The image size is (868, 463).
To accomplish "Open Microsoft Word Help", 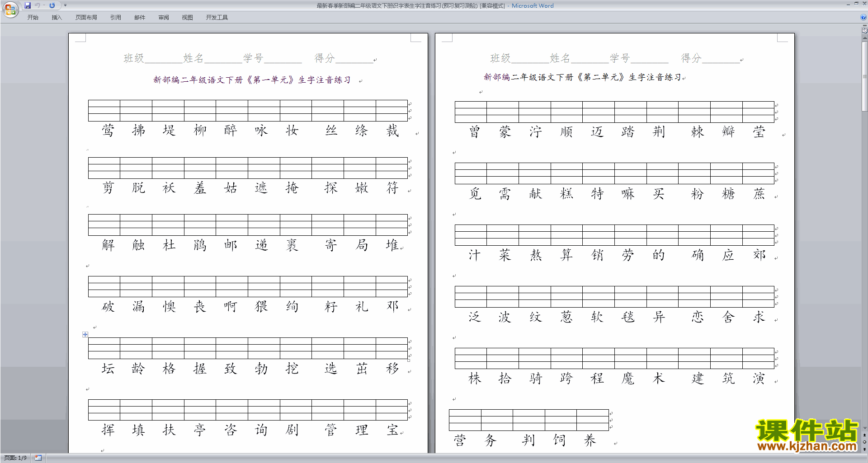I will [863, 18].
